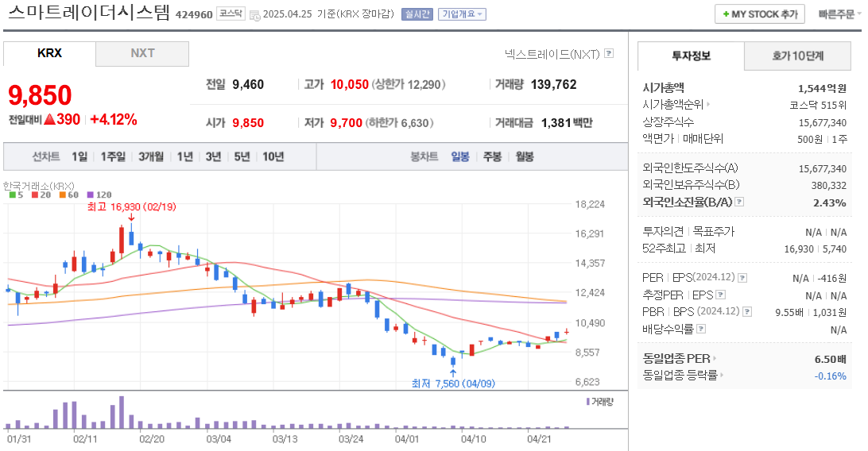Screen dimensions: 868x451
Task: Expand the 기업개요 dropdown
Action: [x=462, y=14]
